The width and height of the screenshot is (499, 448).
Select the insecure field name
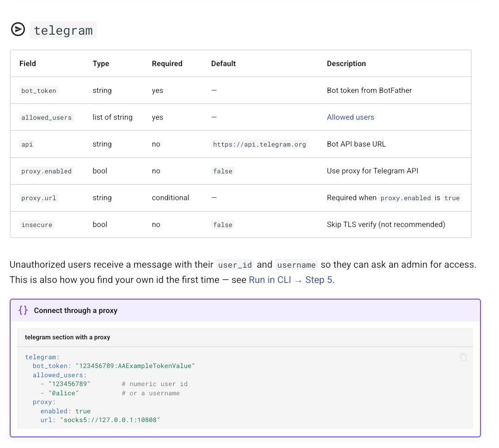coord(37,225)
